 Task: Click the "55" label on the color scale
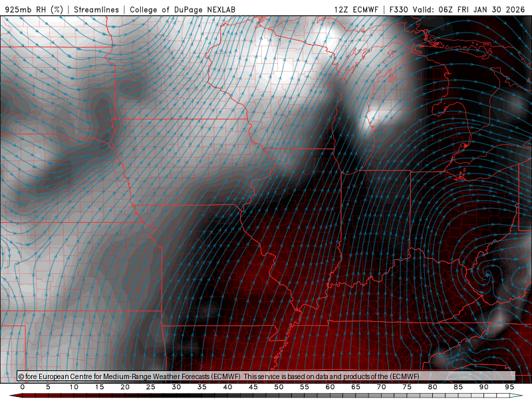304,387
